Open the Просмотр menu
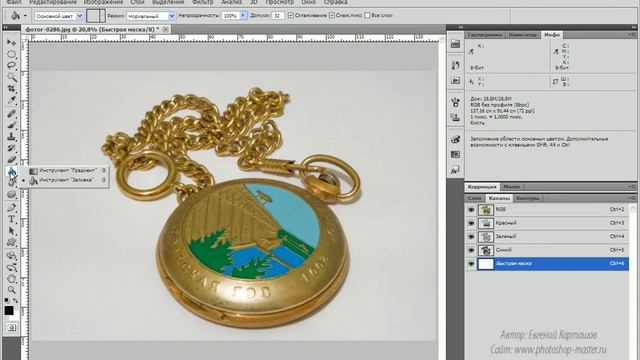 pyautogui.click(x=280, y=2)
